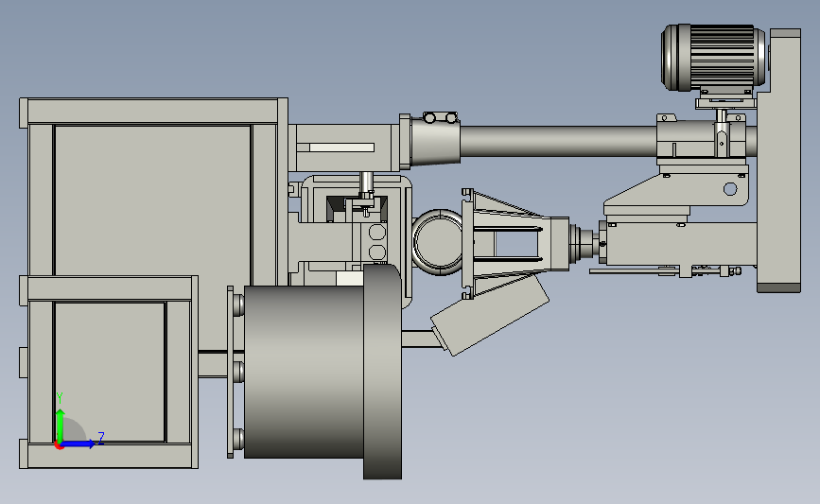Screen dimensions: 820x504
Task: Pick the blue Z axis arrow of triad
Action: (79, 443)
